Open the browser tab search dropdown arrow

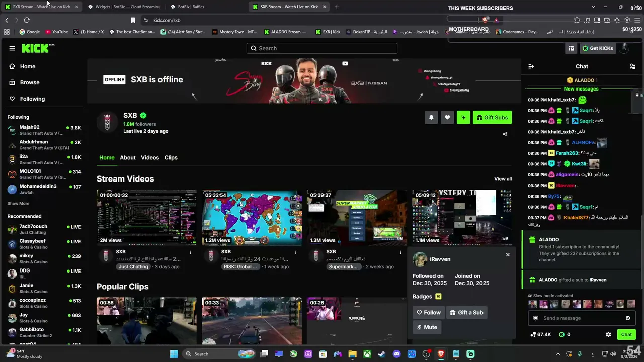pos(593,7)
